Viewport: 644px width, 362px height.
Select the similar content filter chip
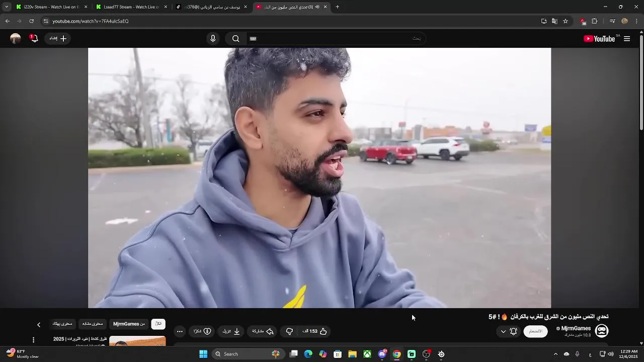coord(93,324)
